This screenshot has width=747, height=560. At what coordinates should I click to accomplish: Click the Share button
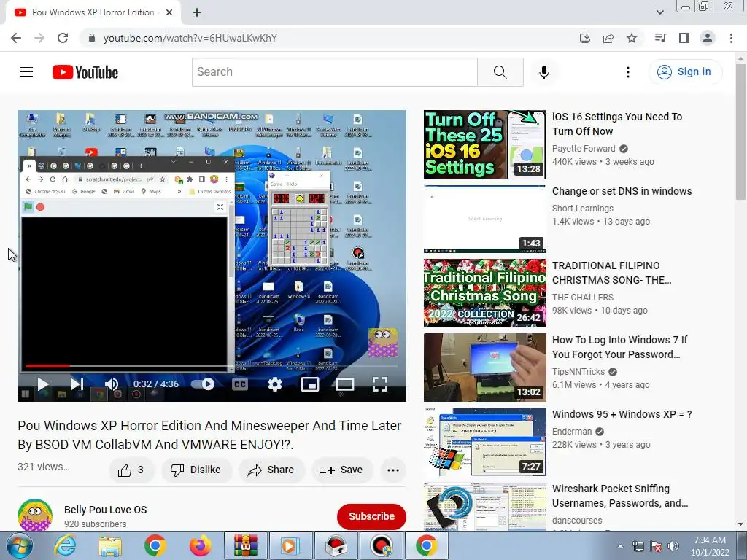click(271, 470)
